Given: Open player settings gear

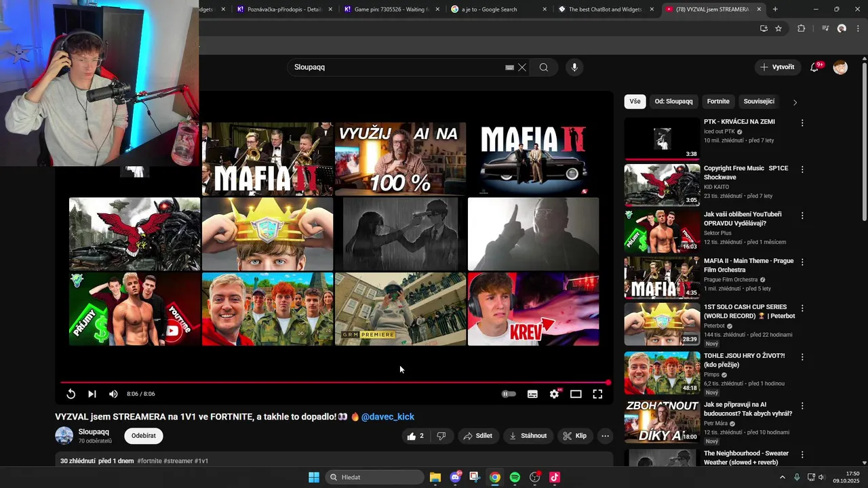Looking at the screenshot, I should pyautogui.click(x=554, y=394).
